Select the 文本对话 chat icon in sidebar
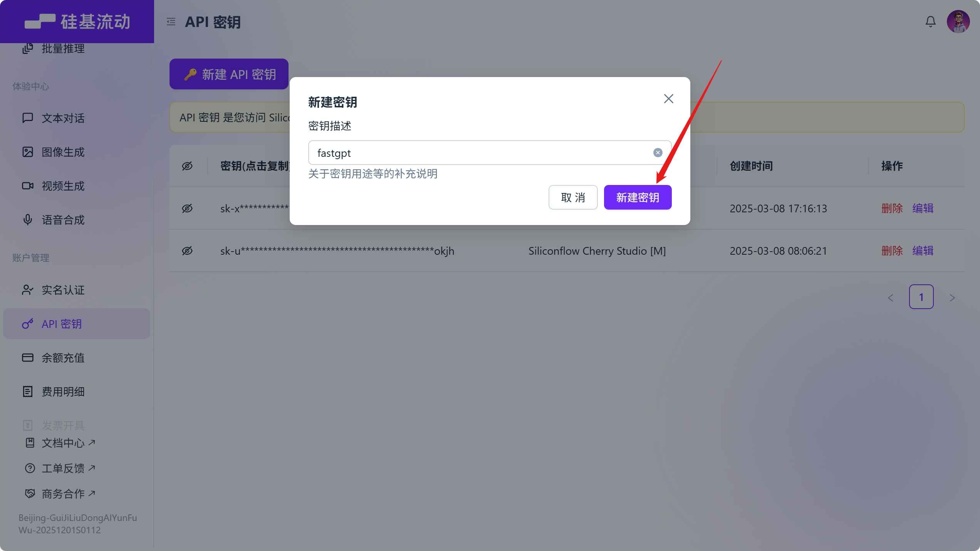This screenshot has width=980, height=551. 27,118
